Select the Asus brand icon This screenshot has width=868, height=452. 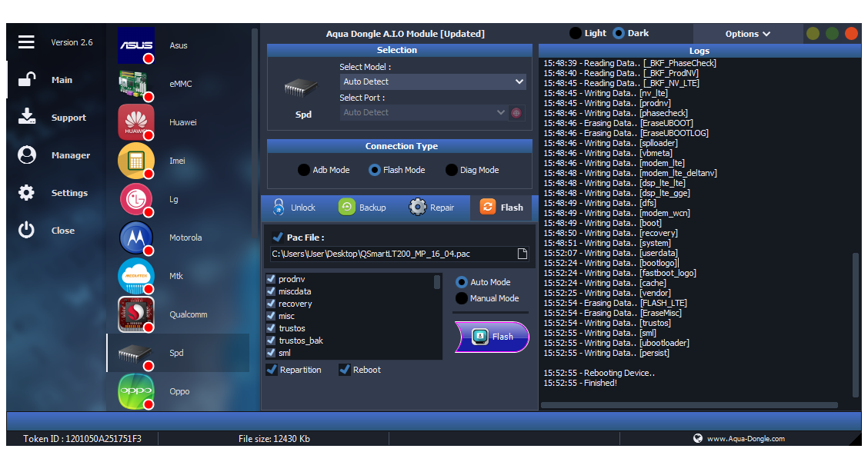[136, 45]
